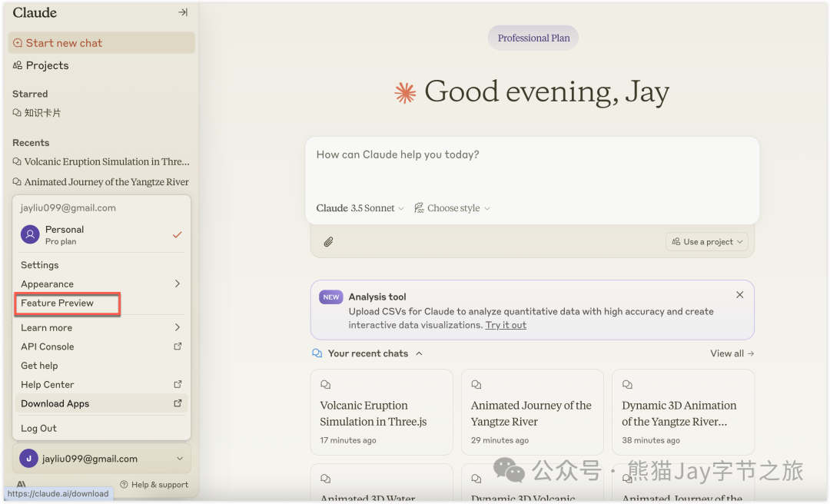Click the purple Personal account avatar icon
Screen dimensions: 830x504
tap(30, 235)
